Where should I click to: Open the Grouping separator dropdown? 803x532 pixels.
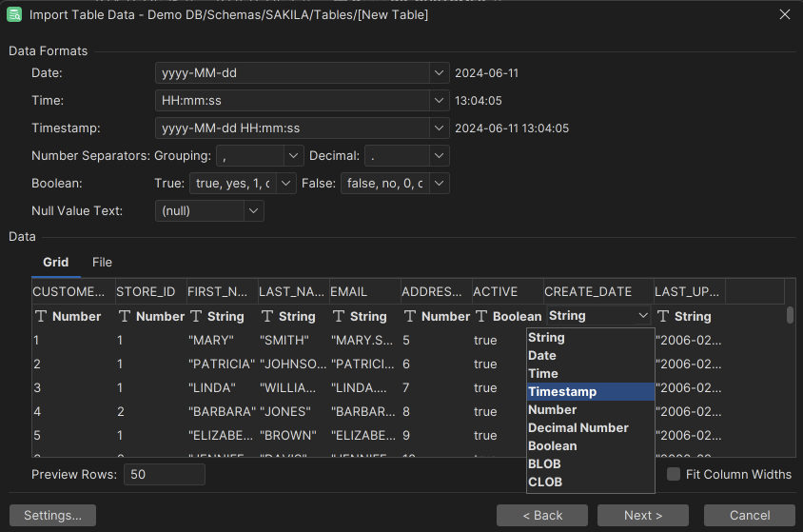(x=293, y=156)
